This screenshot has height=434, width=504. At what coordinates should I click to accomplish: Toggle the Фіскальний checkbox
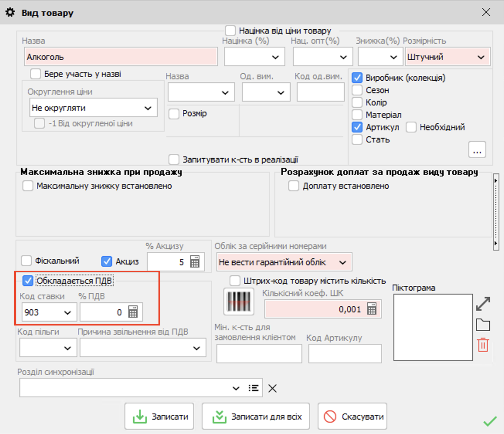[x=27, y=261]
